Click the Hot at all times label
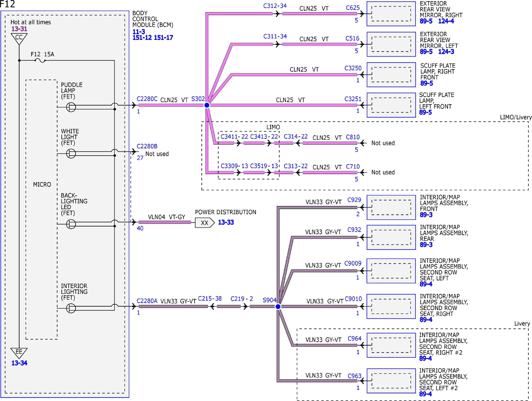The image size is (532, 401). [x=30, y=22]
